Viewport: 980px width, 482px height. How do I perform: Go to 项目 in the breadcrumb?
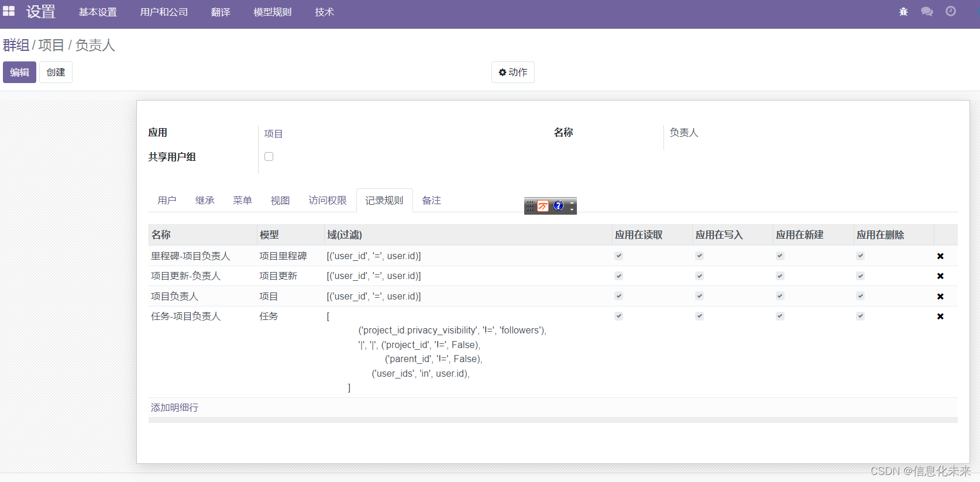[x=51, y=45]
